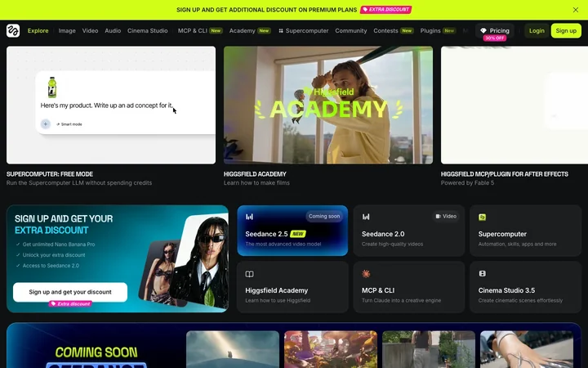The height and width of the screenshot is (368, 588).
Task: Click the Seedance 2.0 bars icon
Action: point(366,217)
